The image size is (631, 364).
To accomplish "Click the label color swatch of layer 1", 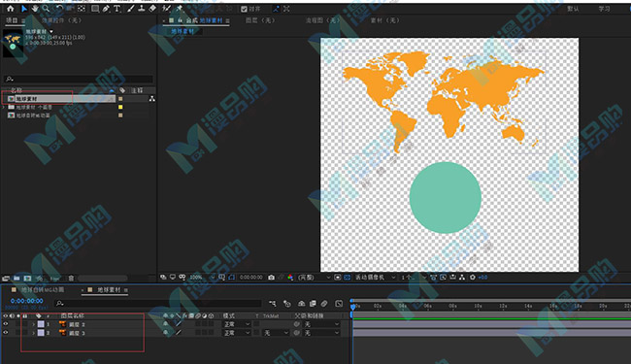I will pyautogui.click(x=41, y=324).
